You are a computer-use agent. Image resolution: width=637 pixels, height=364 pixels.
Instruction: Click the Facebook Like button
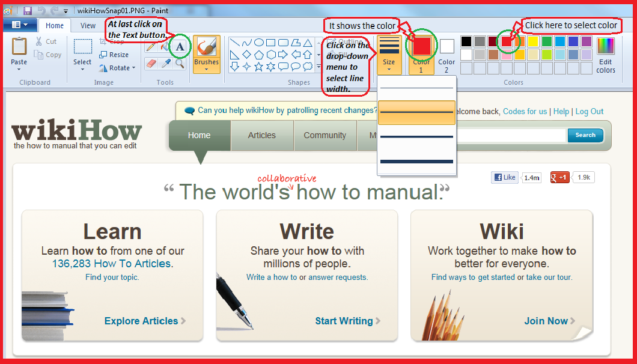(505, 178)
